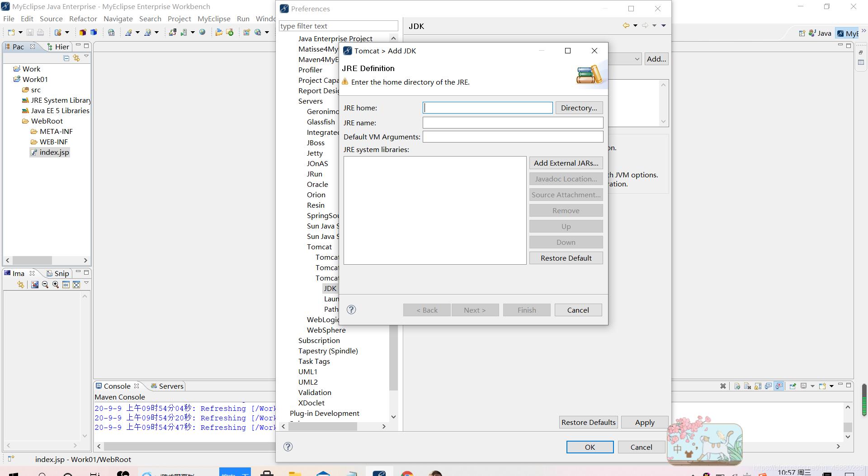Select Validation in Preferences tree
This screenshot has height=476, width=868.
315,392
